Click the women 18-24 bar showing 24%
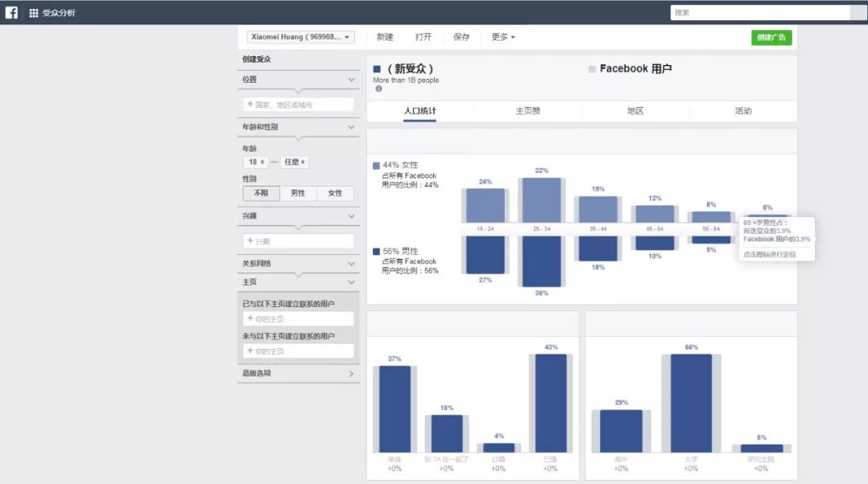Screen dimensions: 868x484 (x=485, y=206)
